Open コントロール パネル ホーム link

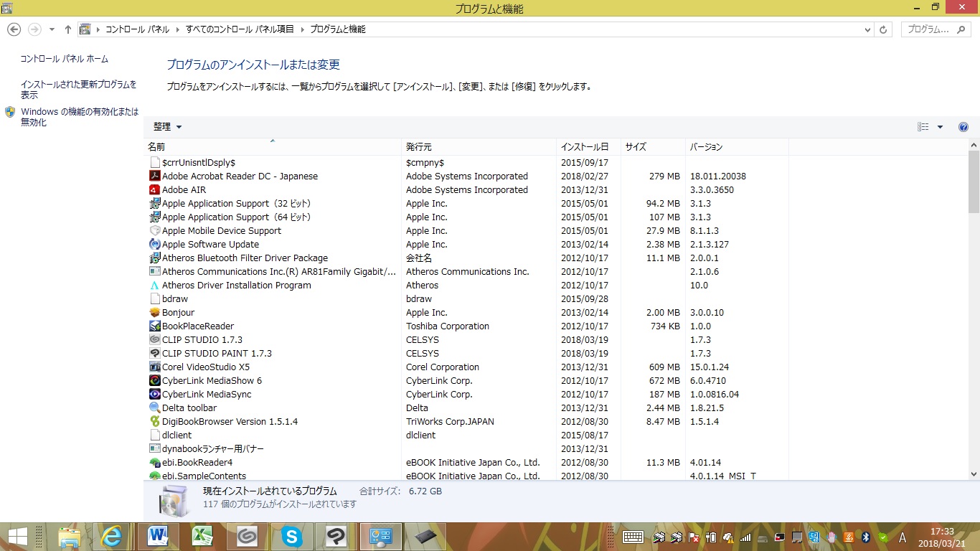tap(65, 59)
